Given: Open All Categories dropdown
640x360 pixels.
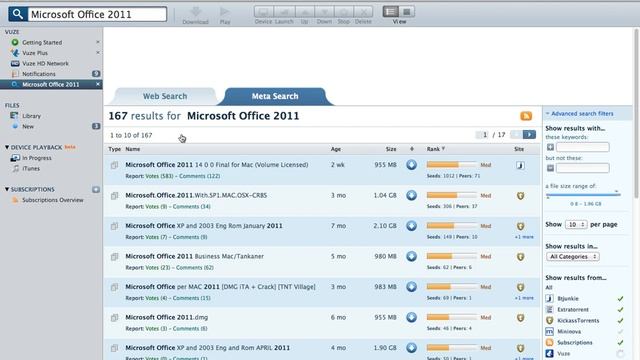Looking at the screenshot, I should (x=573, y=257).
